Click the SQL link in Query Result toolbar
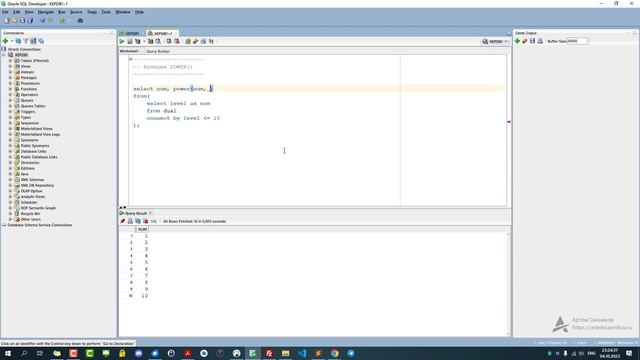 [153, 221]
